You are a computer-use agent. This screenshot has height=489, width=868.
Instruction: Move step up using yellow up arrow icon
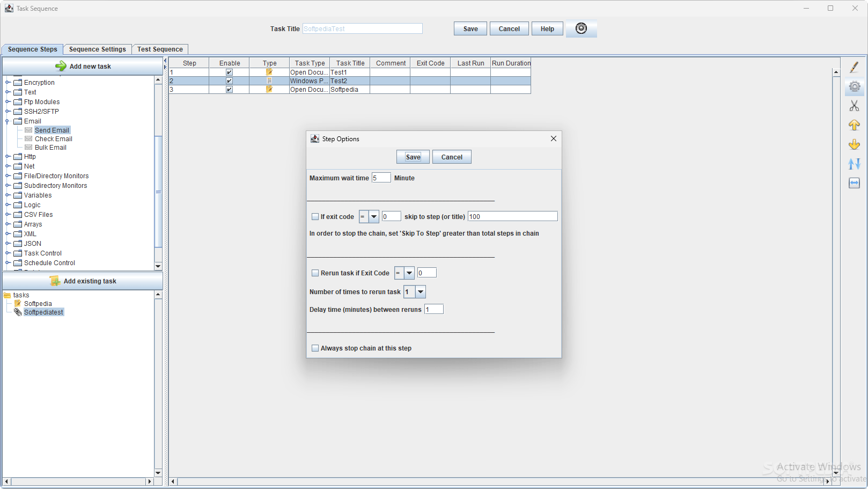coord(855,125)
